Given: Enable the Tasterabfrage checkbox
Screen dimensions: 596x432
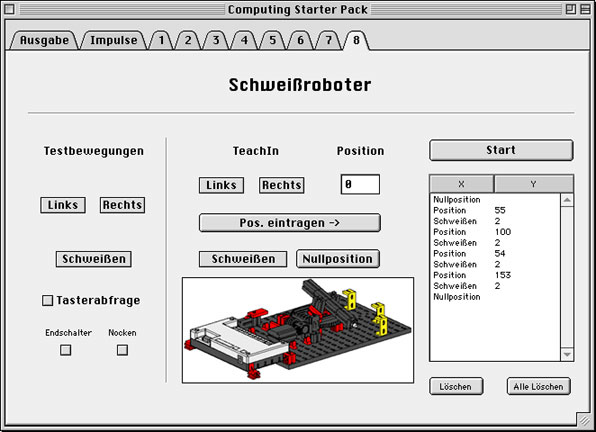Looking at the screenshot, I should coord(47,300).
